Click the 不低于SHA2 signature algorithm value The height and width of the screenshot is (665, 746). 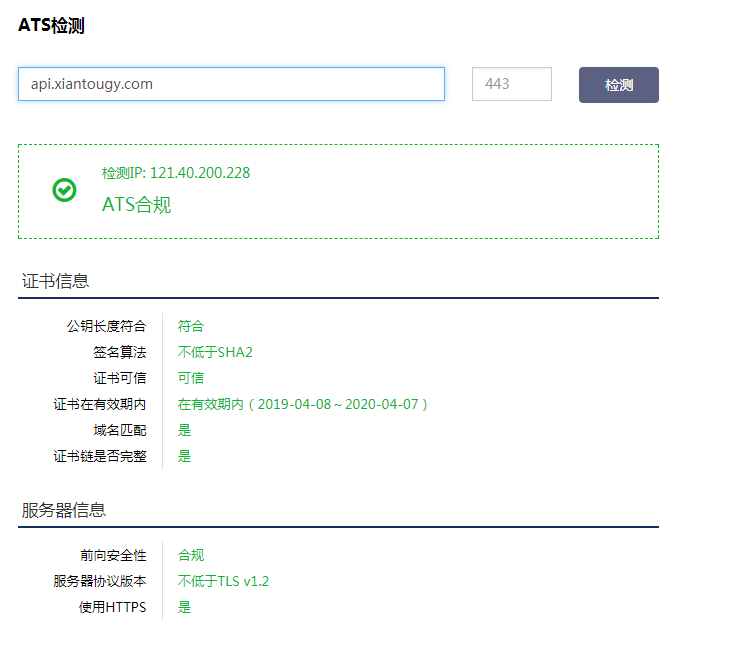coord(215,352)
